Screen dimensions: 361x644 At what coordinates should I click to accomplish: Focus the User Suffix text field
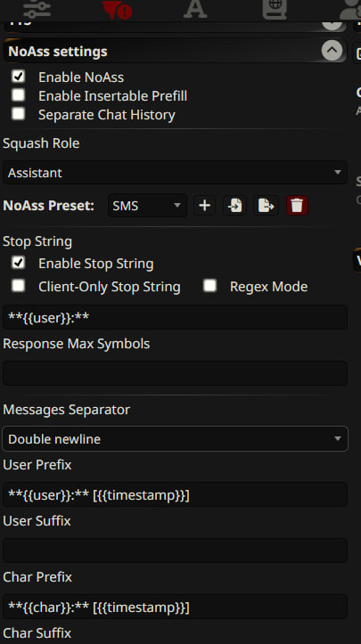[x=175, y=550]
